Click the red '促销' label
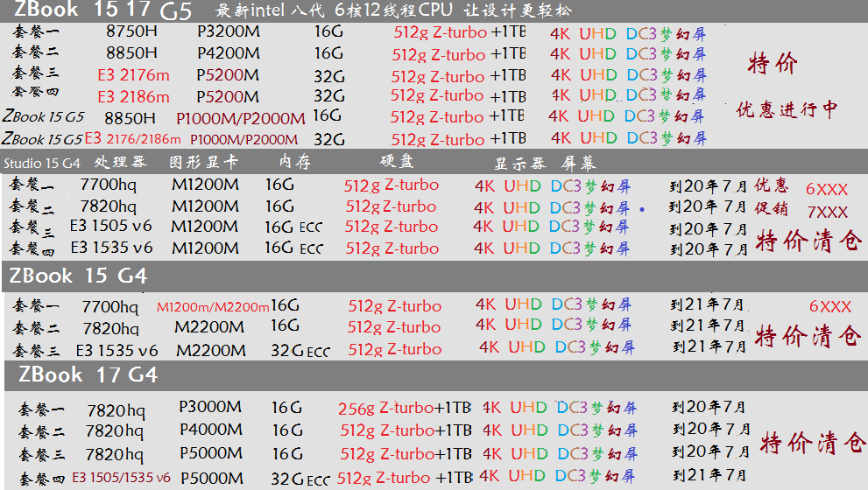 771,208
